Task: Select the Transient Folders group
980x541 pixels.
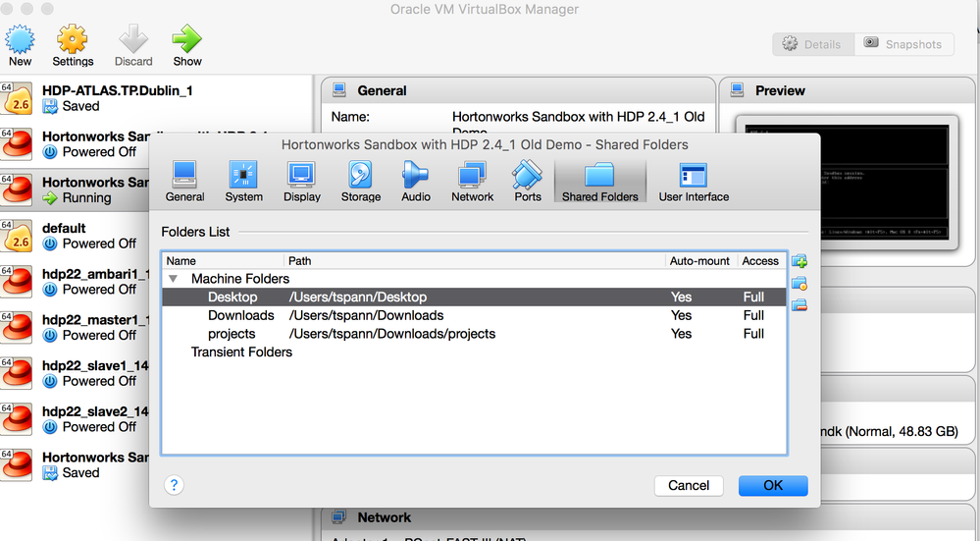Action: pos(241,352)
